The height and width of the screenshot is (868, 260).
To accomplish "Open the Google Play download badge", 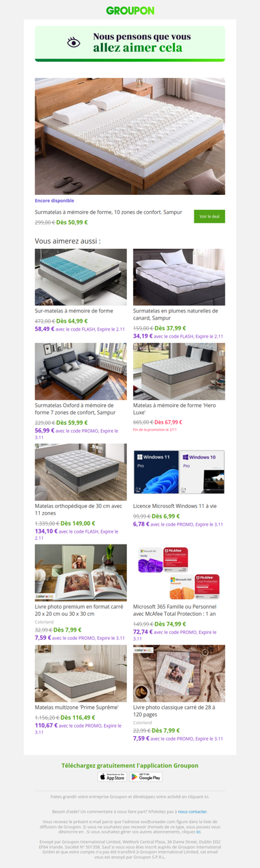I will pyautogui.click(x=146, y=776).
